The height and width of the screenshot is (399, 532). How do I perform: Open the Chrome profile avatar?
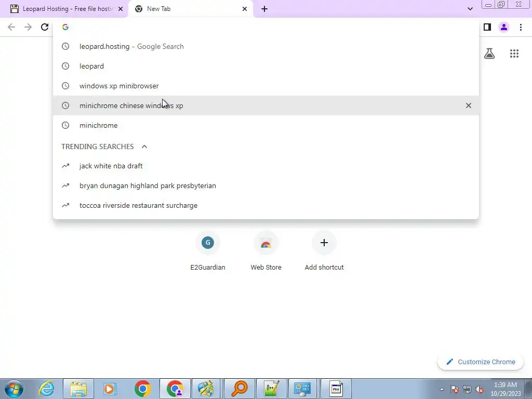click(x=504, y=27)
